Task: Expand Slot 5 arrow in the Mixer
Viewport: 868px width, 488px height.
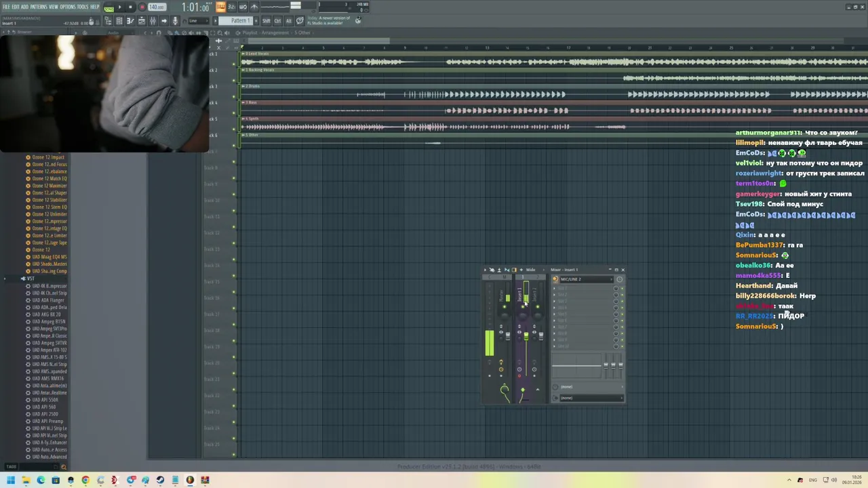Action: click(554, 314)
